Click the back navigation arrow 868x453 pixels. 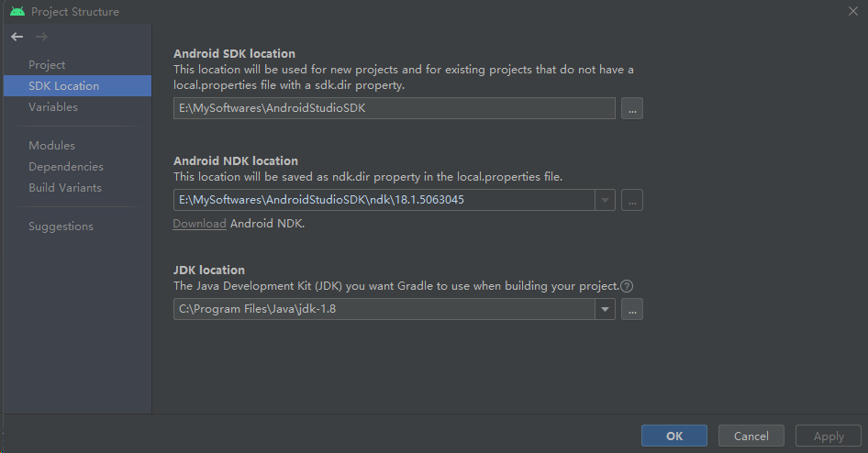(17, 37)
